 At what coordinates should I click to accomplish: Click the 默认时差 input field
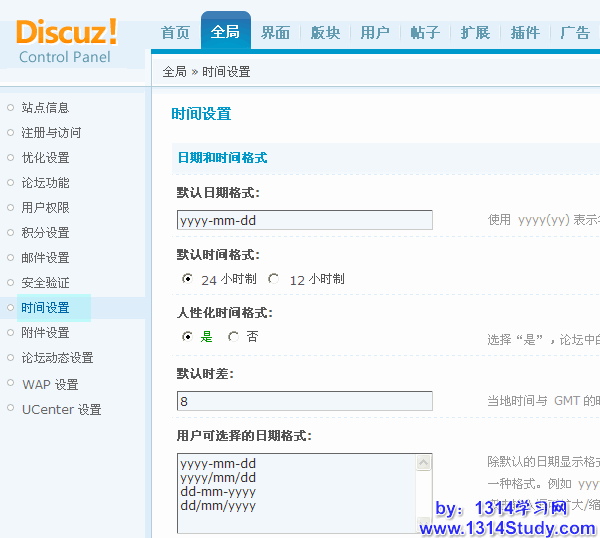click(x=304, y=401)
